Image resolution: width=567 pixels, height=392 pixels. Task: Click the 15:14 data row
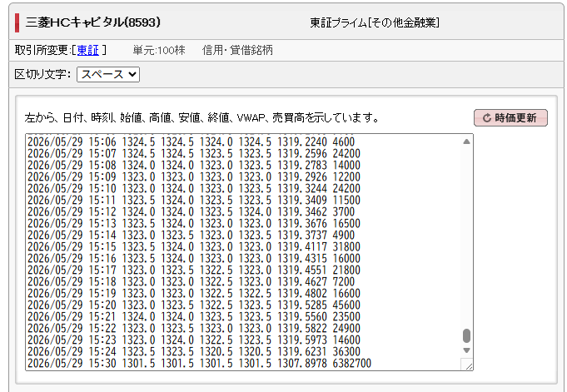coord(191,235)
